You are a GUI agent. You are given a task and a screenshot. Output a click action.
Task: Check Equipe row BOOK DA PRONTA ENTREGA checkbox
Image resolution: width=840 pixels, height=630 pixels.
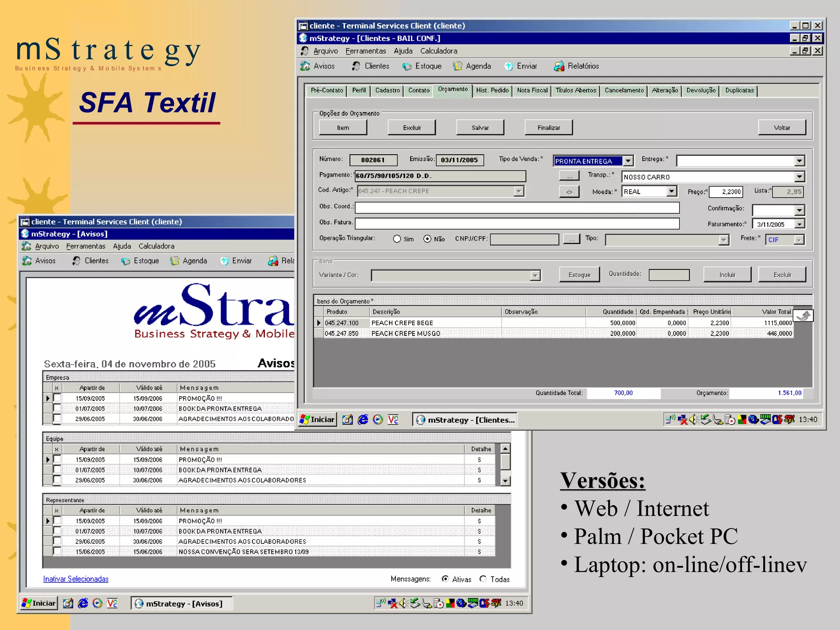tap(57, 470)
